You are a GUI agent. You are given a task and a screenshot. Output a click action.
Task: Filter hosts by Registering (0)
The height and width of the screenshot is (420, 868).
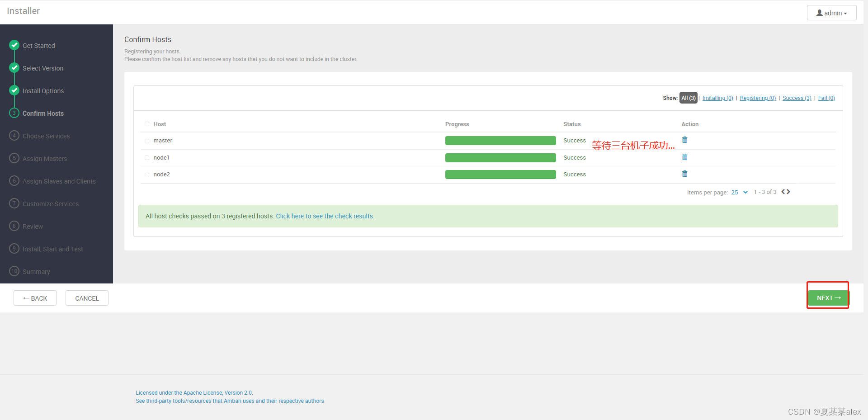point(758,98)
